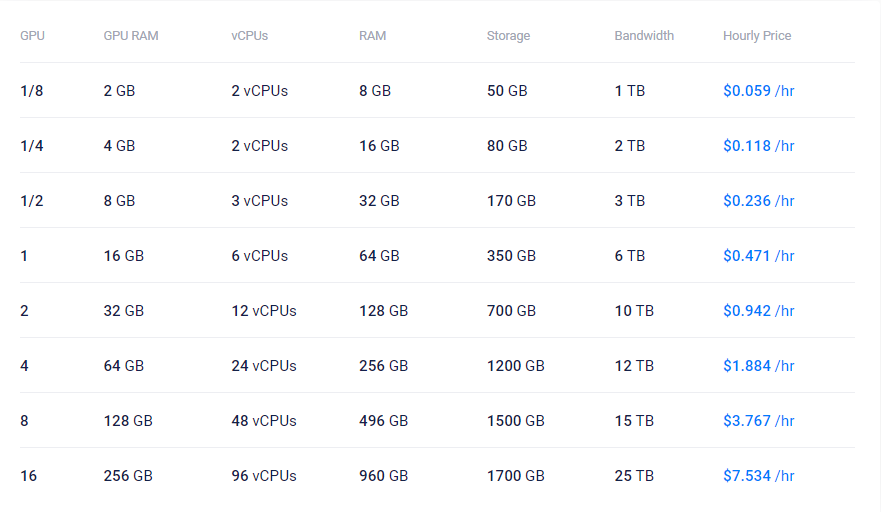
Task: Select the 25 TB bandwidth cell
Action: point(634,476)
